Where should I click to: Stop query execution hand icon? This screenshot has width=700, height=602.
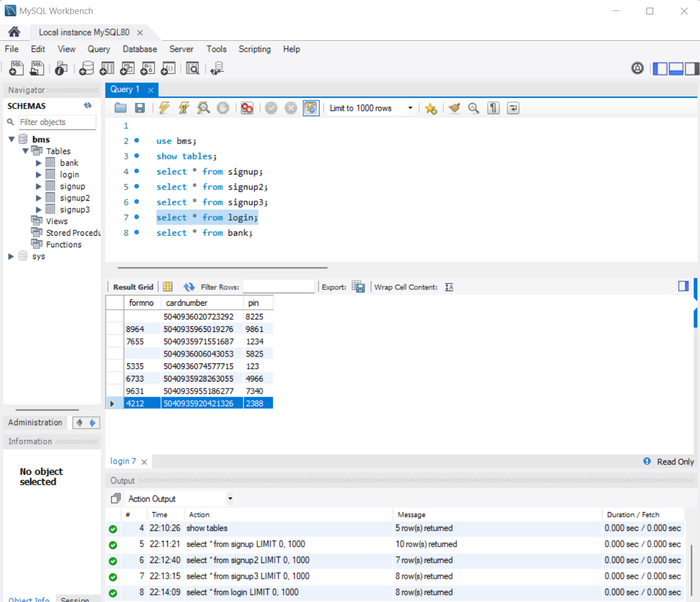click(223, 108)
